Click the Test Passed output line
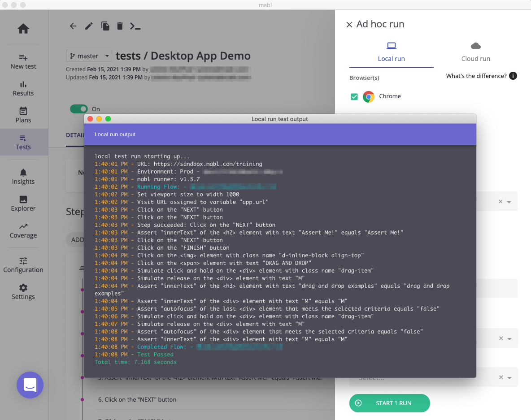This screenshot has width=531, height=420. tap(134, 355)
